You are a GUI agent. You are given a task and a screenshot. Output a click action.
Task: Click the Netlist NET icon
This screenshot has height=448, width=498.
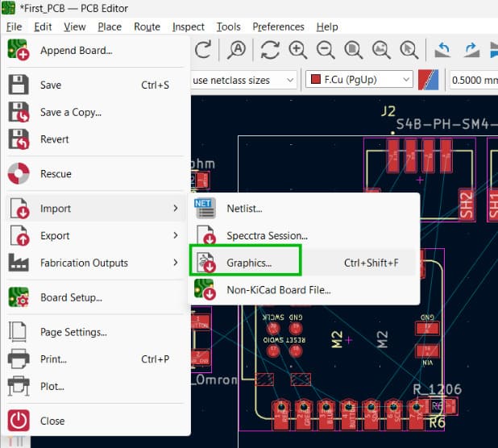tap(205, 208)
